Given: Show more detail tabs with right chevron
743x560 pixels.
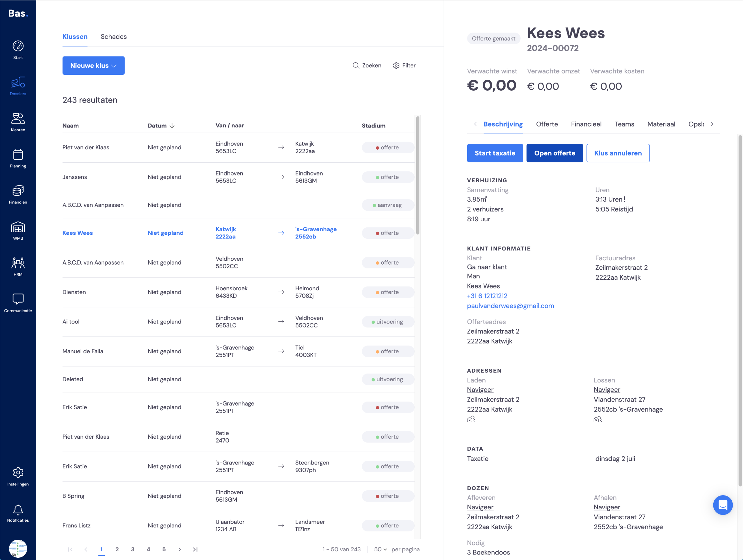Looking at the screenshot, I should [712, 124].
